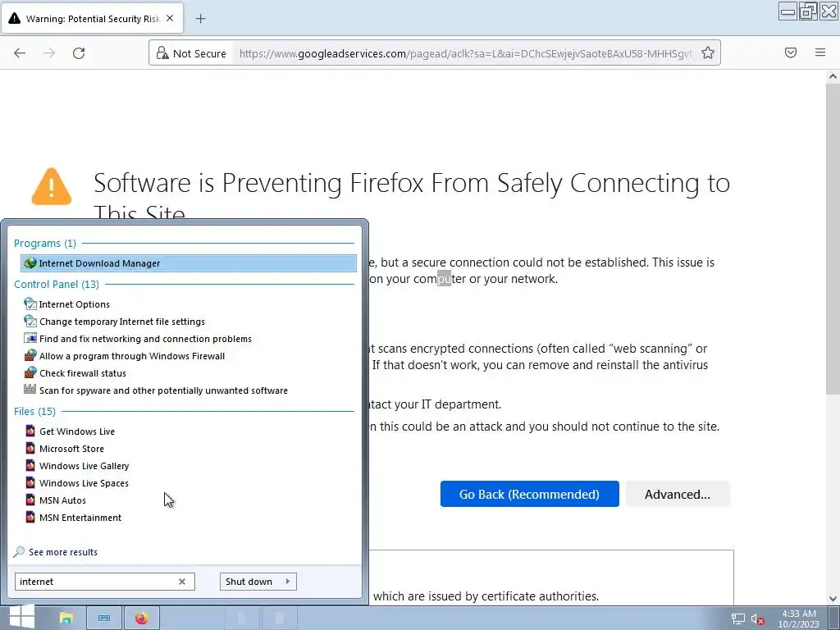The width and height of the screenshot is (840, 630).
Task: Click the forward navigation arrow
Action: (49, 53)
